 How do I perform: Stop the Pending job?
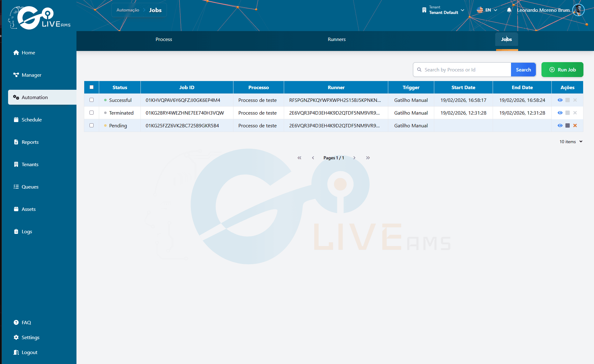tap(568, 125)
